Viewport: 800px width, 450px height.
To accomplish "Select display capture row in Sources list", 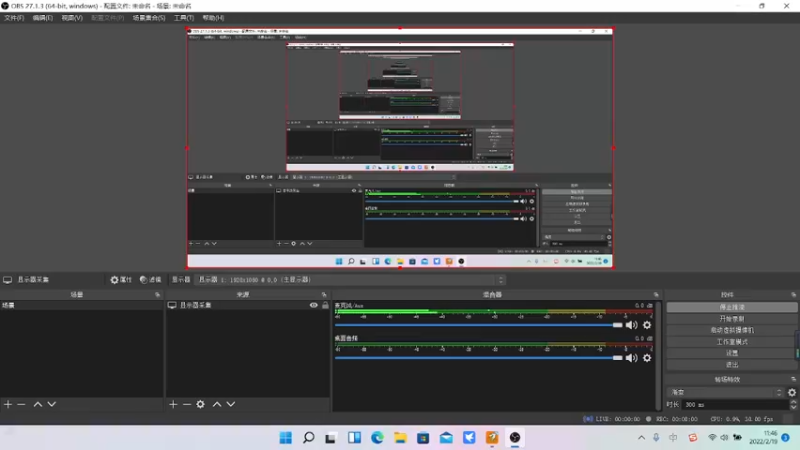I will pyautogui.click(x=248, y=305).
